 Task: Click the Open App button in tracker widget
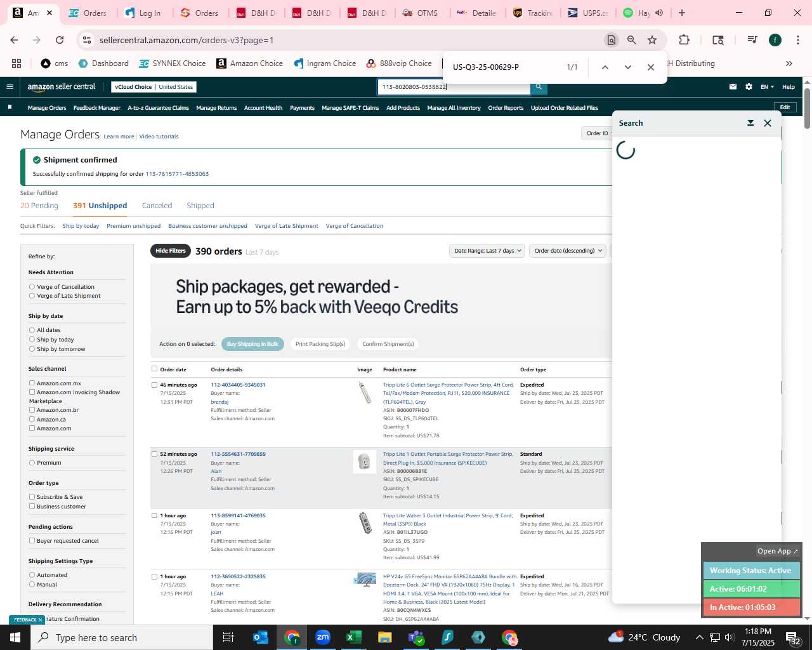click(778, 551)
